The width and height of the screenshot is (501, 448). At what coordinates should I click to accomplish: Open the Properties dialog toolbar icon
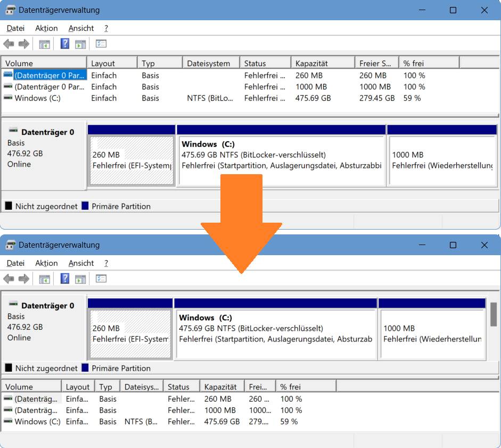click(x=101, y=44)
